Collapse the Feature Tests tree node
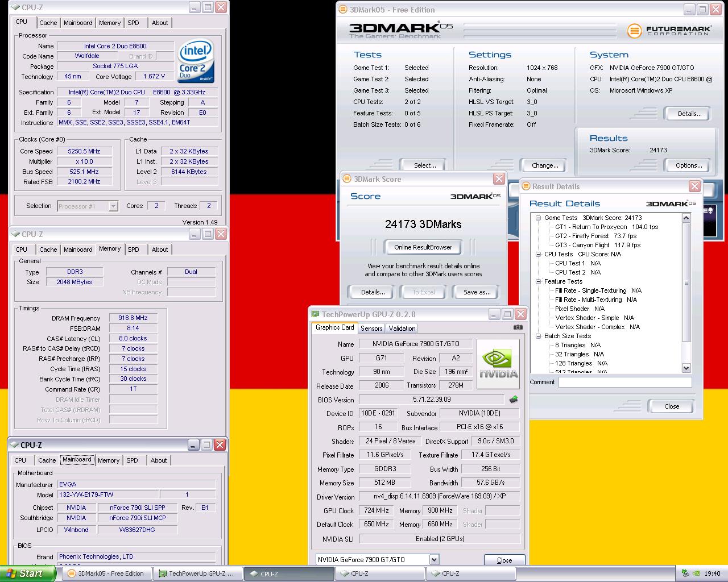This screenshot has width=728, height=582. [x=538, y=281]
